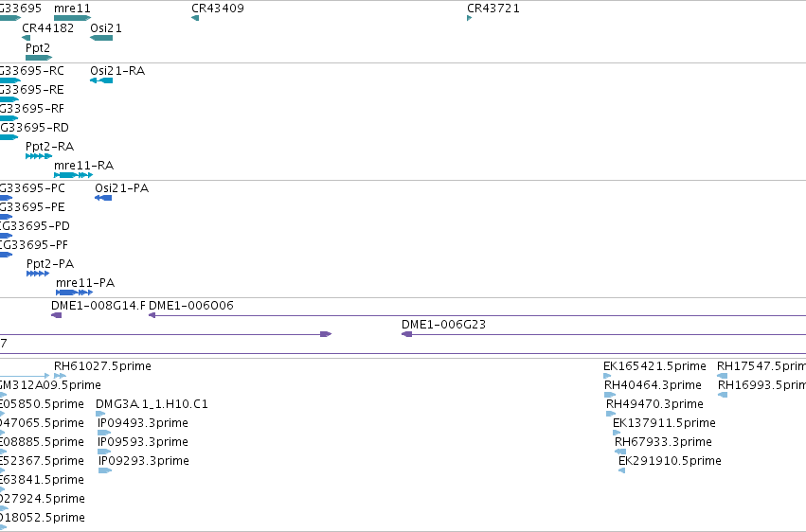Open the 'G33695-PC' protein label
Viewport: 806px width, 532px height.
click(32, 188)
